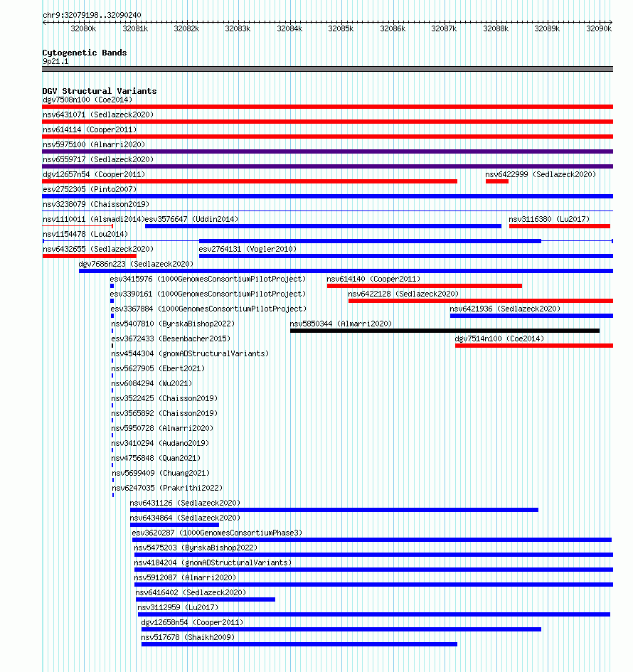Click the nsv6432655 (Sedlazeck2020) label

98,250
